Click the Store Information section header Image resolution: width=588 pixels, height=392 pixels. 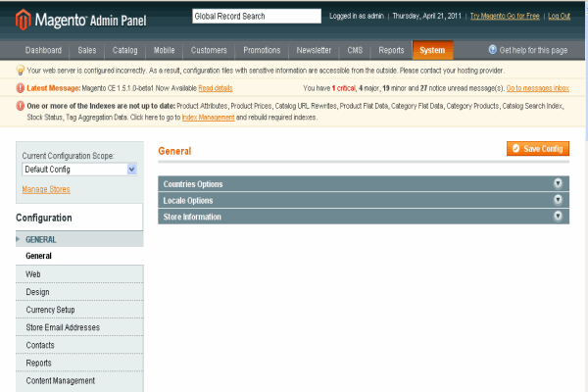tap(364, 217)
